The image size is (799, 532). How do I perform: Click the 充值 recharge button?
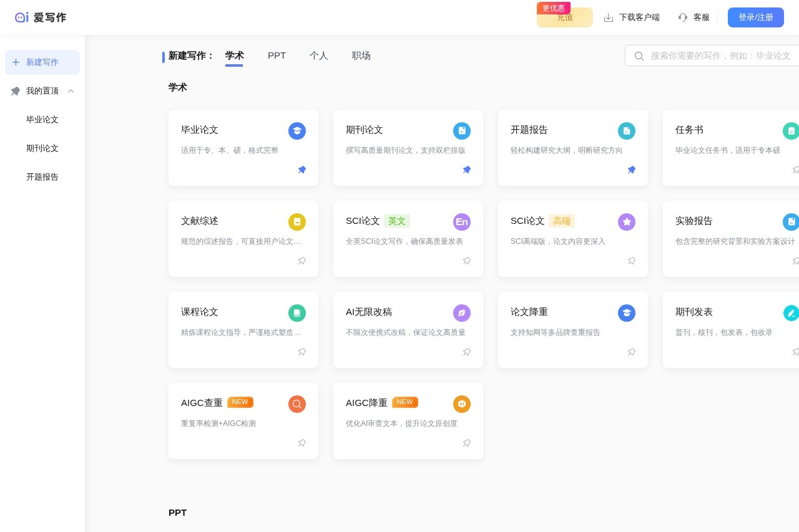click(x=564, y=18)
